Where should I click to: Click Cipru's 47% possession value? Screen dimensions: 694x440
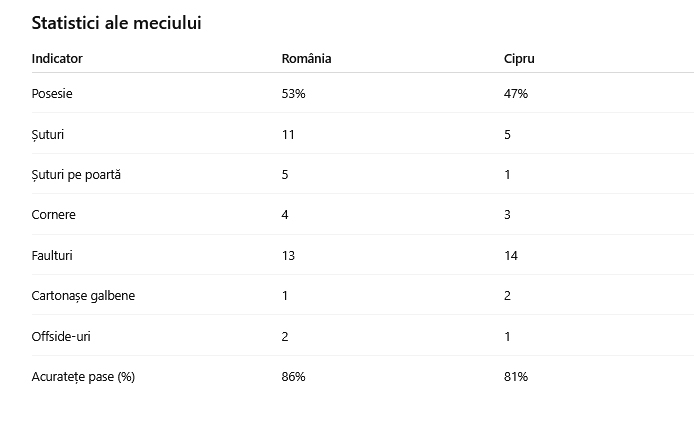(x=516, y=93)
